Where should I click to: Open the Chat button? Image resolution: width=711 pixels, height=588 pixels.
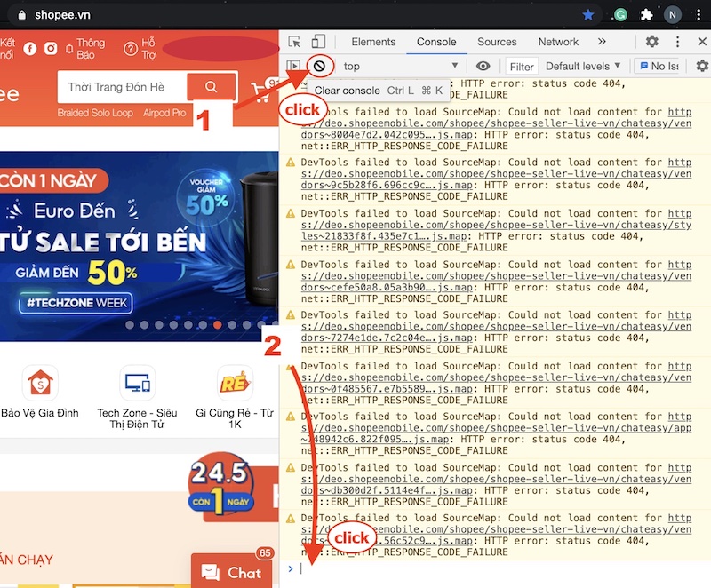click(231, 573)
